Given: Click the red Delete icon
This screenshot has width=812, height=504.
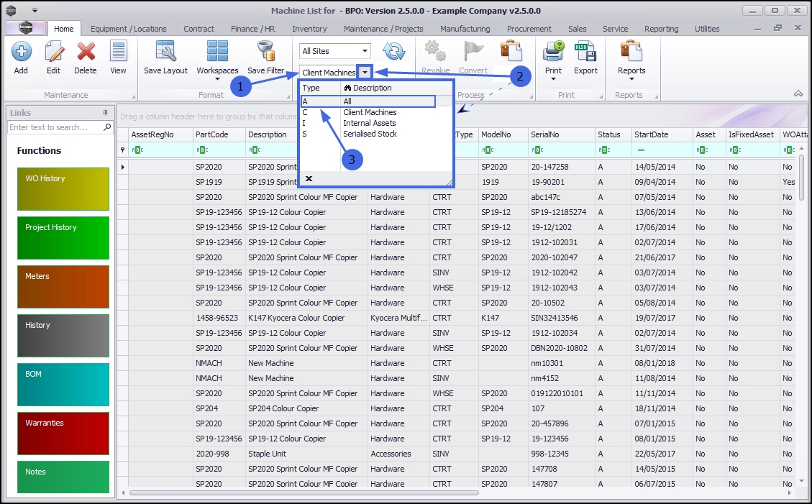Looking at the screenshot, I should 86,52.
